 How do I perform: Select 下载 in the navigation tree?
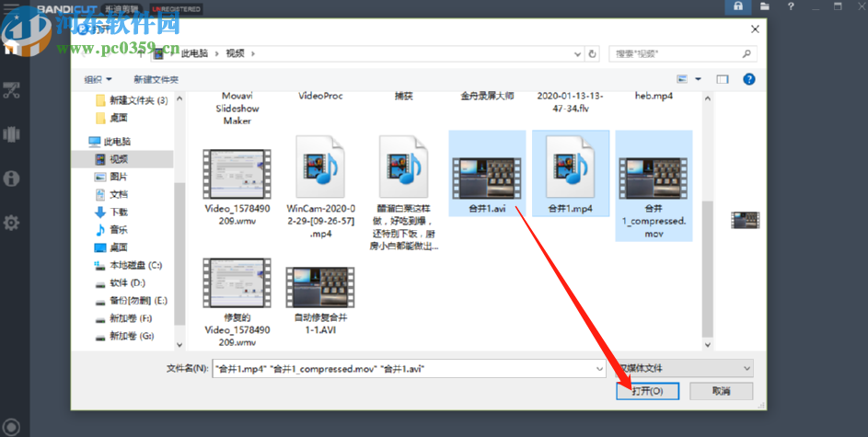click(111, 213)
